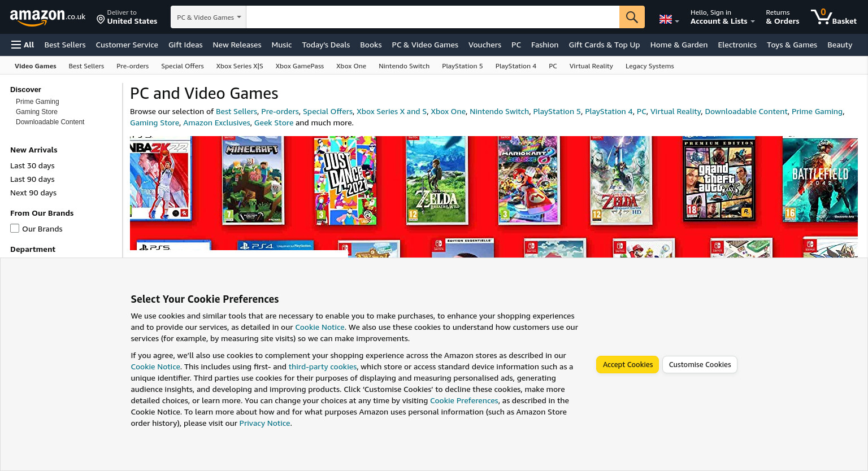Image resolution: width=868 pixels, height=471 pixels.
Task: Select the Pre-orders subnav tab
Action: [132, 66]
